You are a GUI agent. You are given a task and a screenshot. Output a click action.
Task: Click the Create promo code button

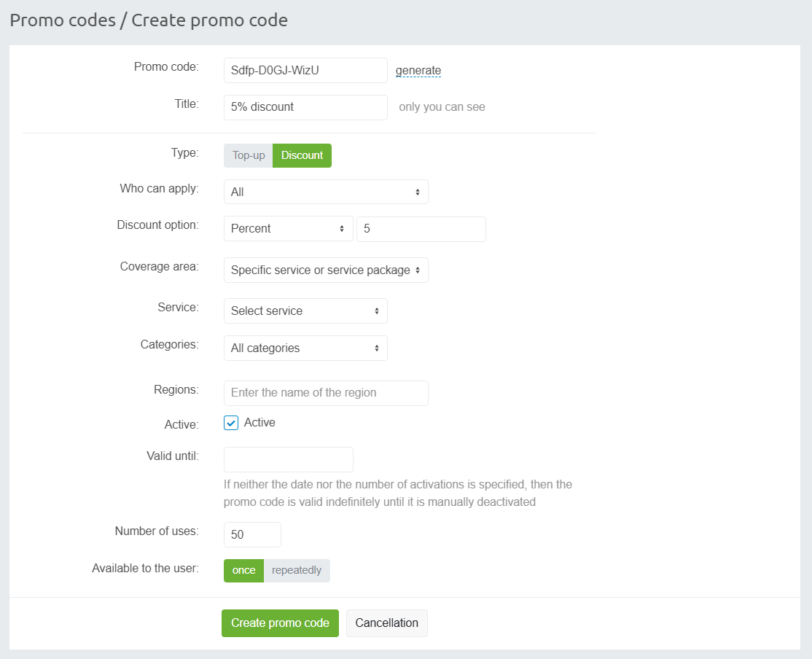click(280, 623)
